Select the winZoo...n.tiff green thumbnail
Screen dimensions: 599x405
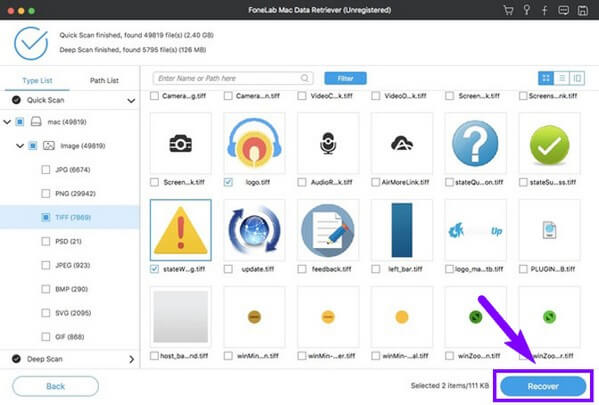point(476,317)
